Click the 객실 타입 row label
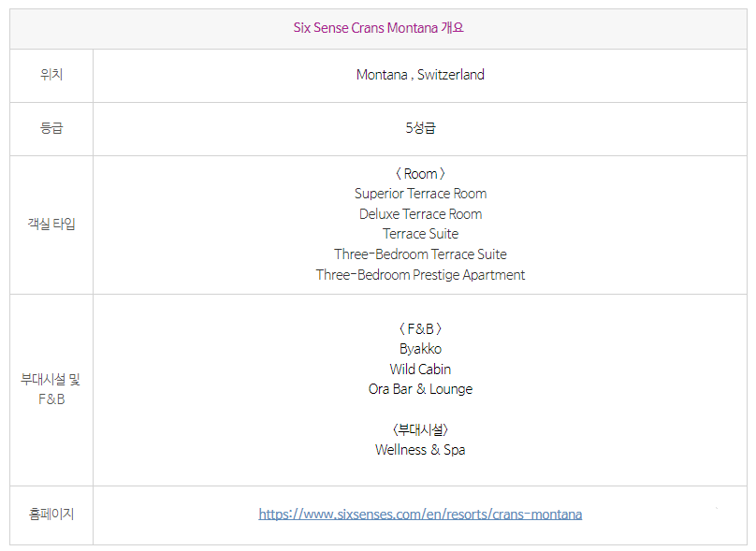 51,225
